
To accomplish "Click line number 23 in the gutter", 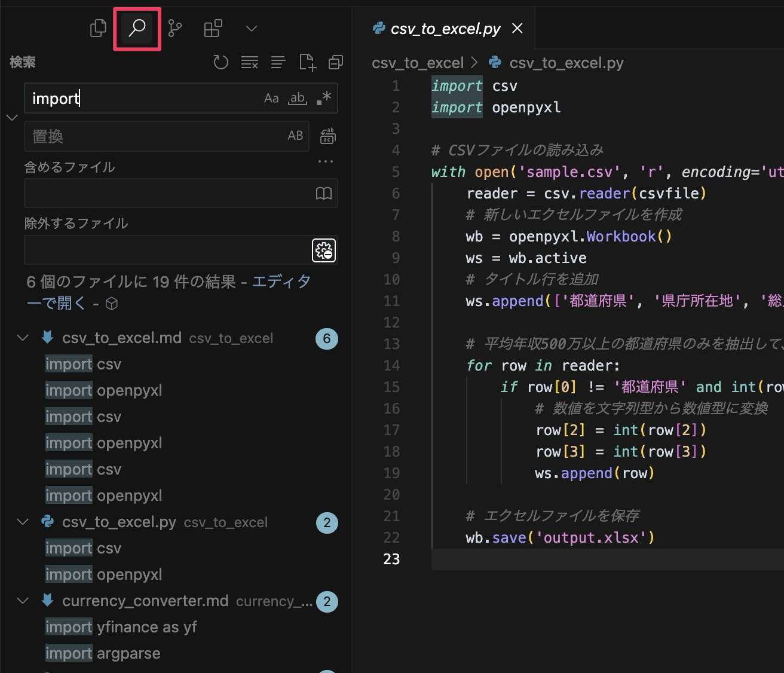I will point(391,559).
